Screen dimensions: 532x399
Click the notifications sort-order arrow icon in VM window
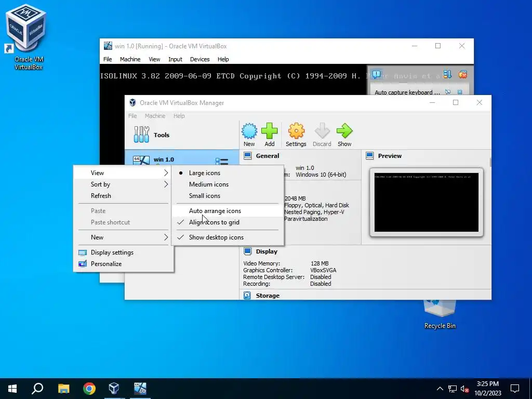(447, 74)
